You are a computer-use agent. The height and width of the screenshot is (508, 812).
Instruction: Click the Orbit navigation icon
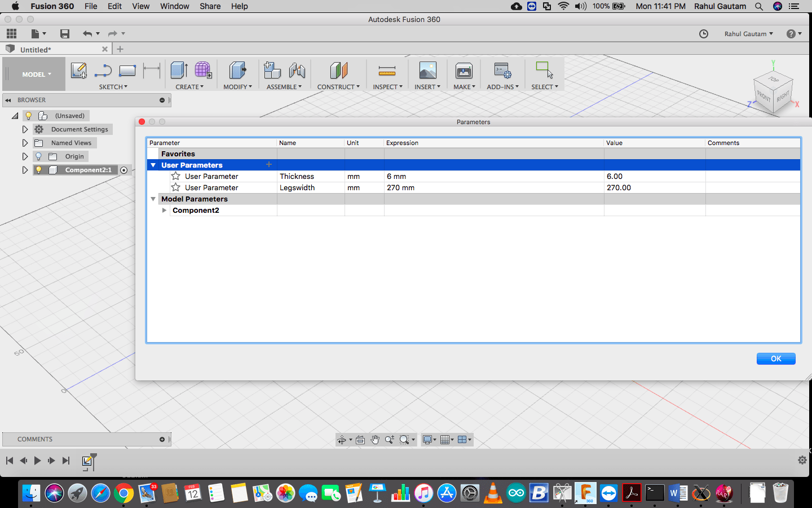point(342,440)
